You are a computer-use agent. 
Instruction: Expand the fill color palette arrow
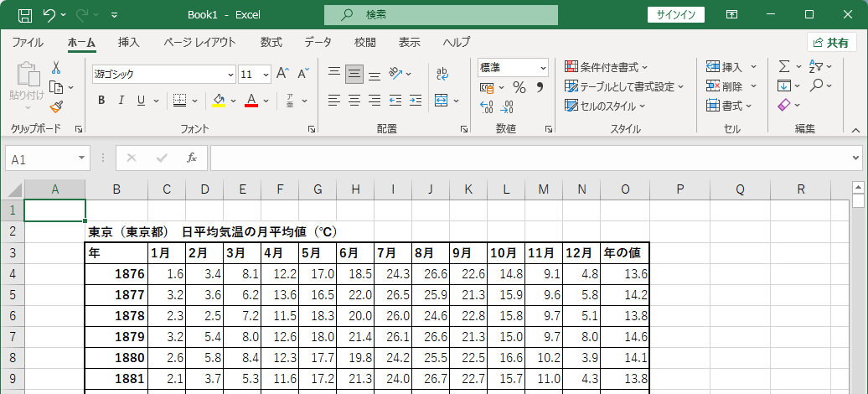click(234, 101)
